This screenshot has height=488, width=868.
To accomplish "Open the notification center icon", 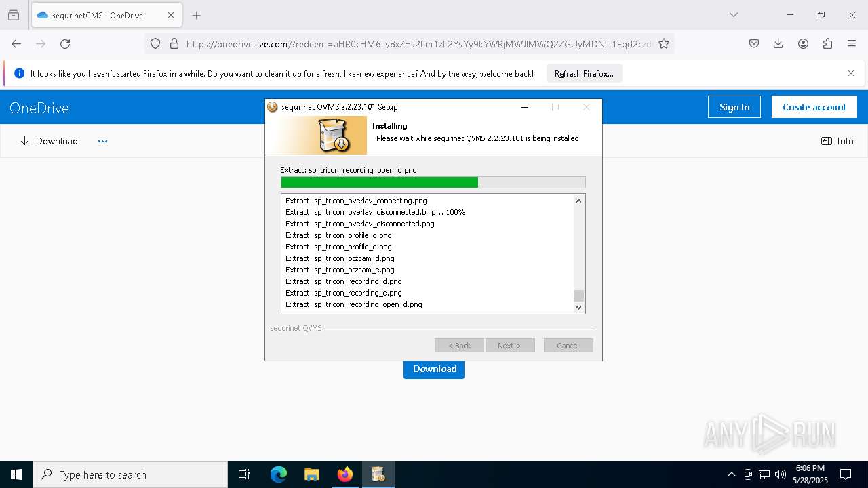I will pyautogui.click(x=846, y=474).
